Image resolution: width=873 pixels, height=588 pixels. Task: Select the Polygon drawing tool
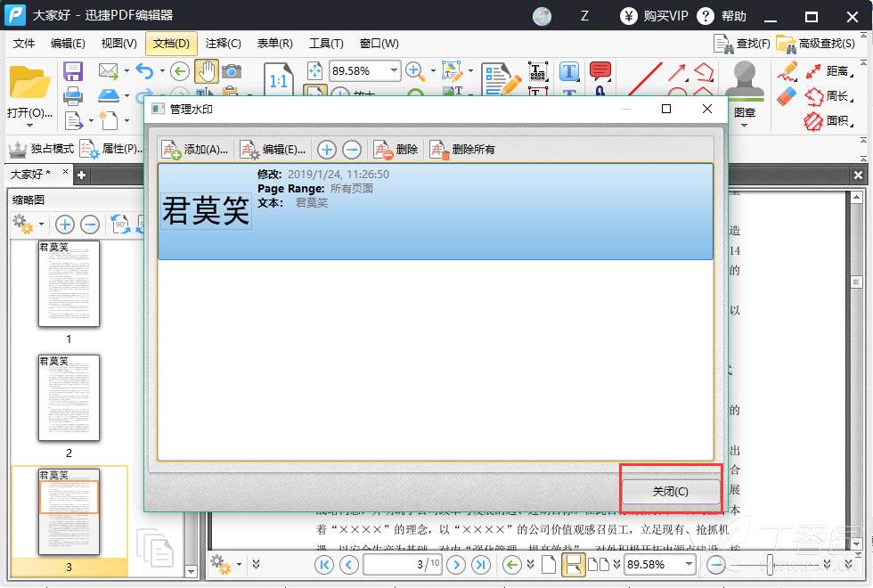(705, 72)
